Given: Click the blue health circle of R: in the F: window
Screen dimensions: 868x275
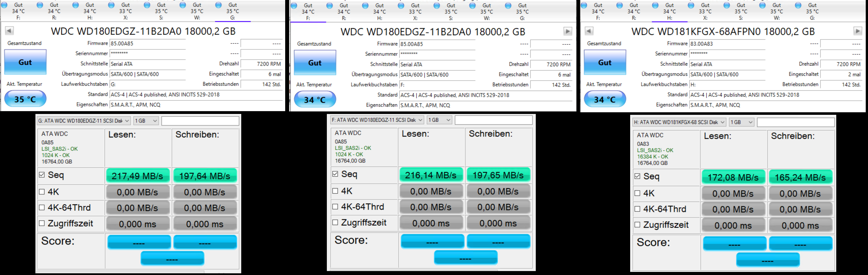Looking at the screenshot, I should click(330, 5).
